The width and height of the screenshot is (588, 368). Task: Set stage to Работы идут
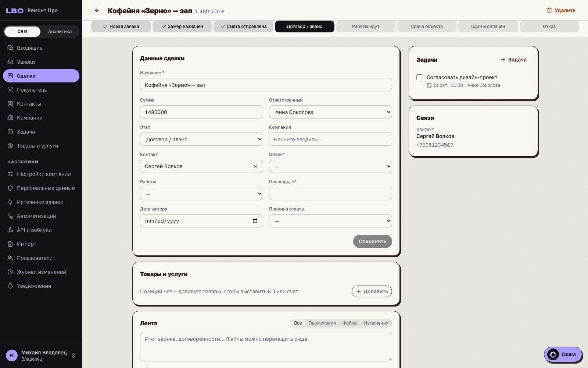click(366, 26)
